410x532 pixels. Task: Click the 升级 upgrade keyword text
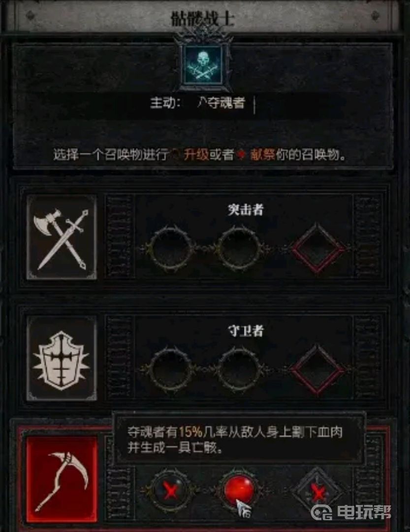[196, 155]
